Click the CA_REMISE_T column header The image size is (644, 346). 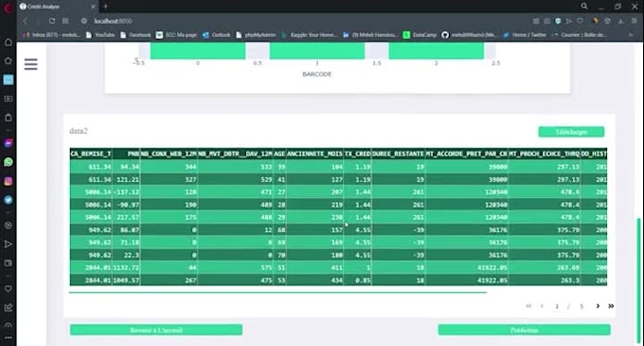point(91,154)
